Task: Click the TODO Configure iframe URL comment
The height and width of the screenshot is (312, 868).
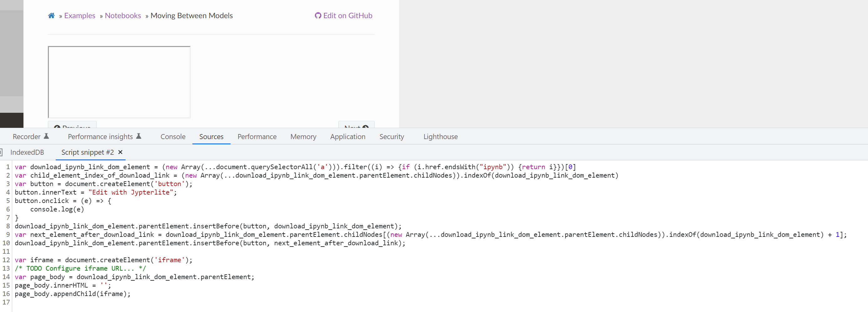Action: tap(80, 268)
